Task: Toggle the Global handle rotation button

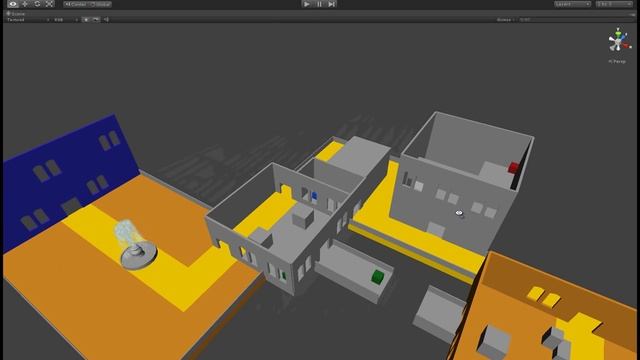Action: click(x=100, y=4)
